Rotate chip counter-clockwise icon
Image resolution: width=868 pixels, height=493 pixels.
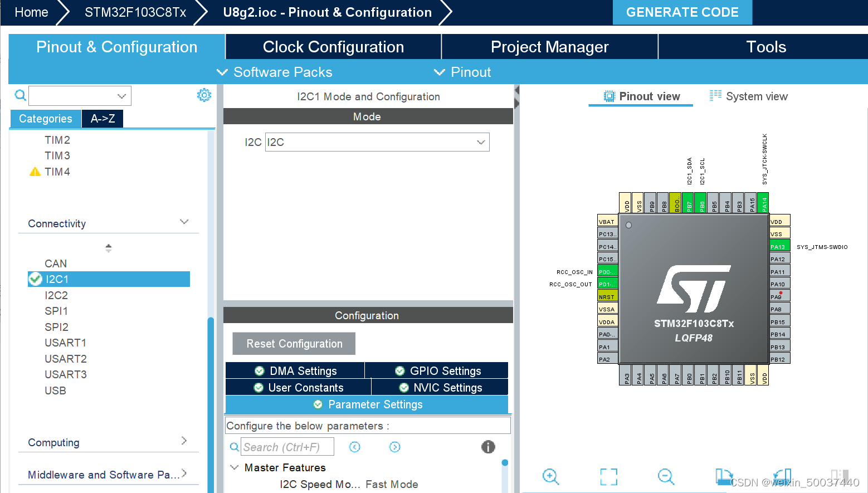point(782,476)
